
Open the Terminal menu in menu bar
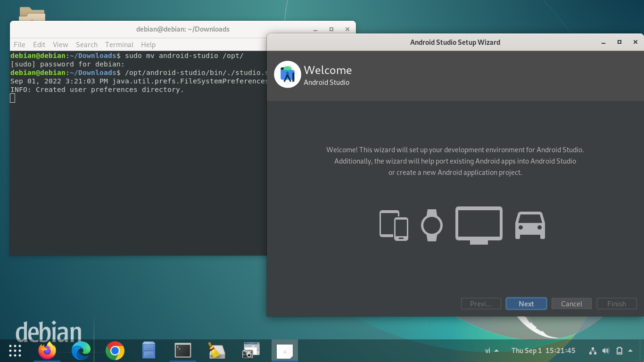click(x=119, y=44)
